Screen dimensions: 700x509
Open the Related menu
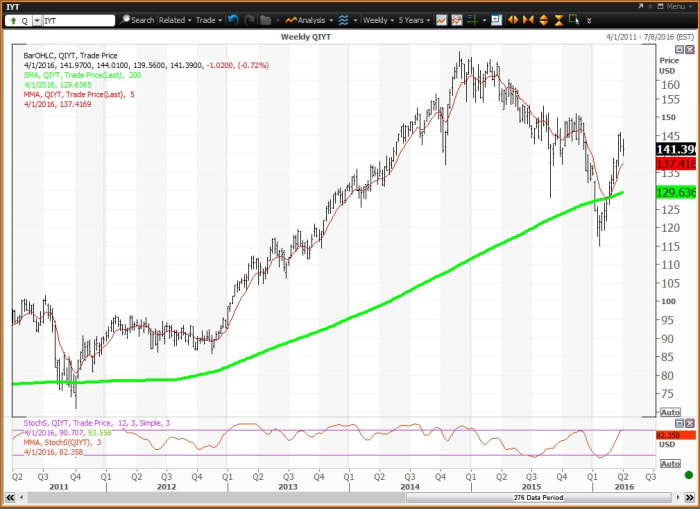tap(174, 20)
